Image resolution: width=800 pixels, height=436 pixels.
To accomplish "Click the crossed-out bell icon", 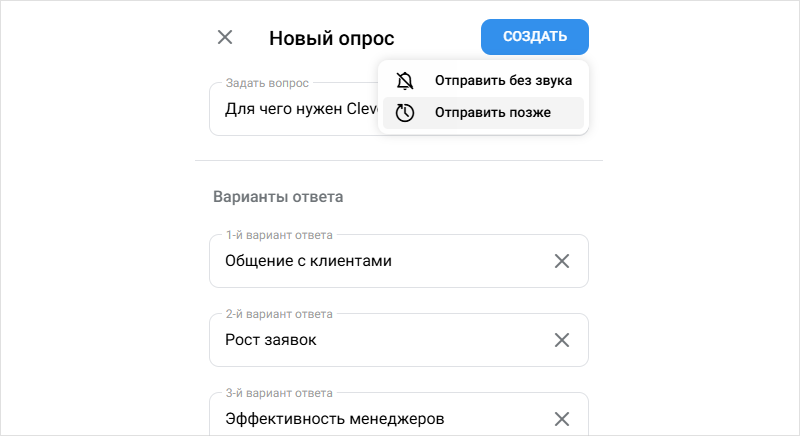I will [405, 81].
